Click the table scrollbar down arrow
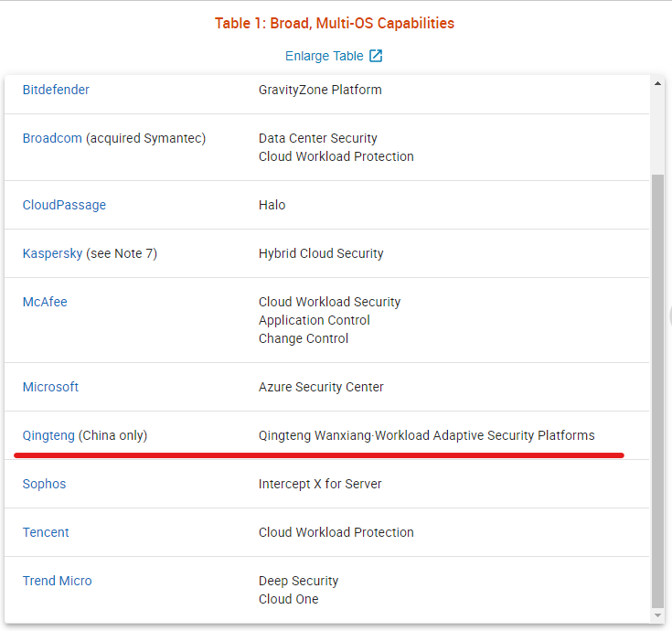672x631 pixels. [657, 615]
